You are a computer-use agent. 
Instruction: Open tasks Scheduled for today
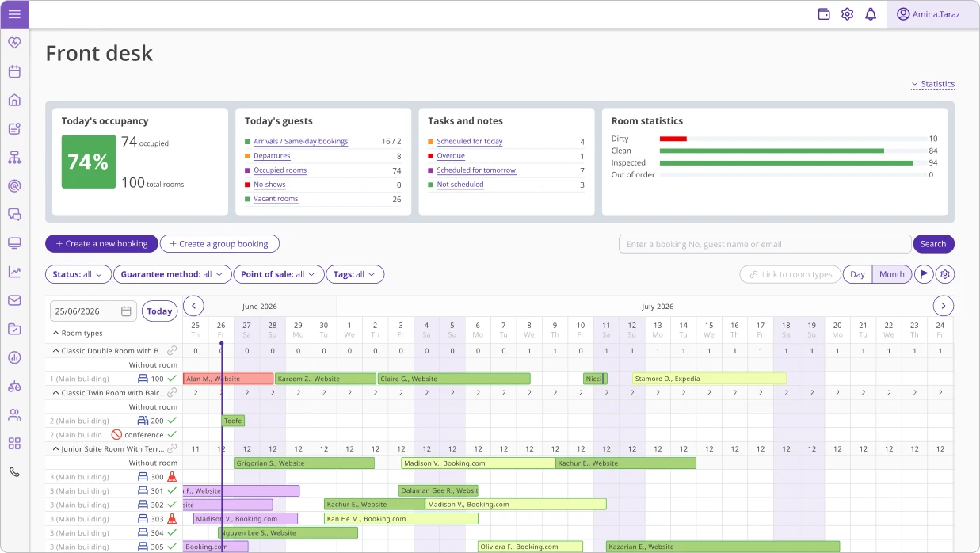pyautogui.click(x=470, y=141)
